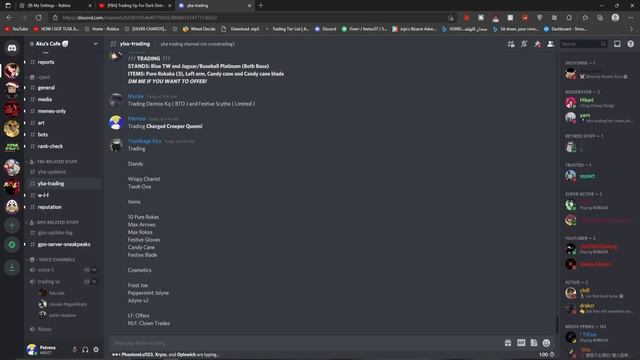Toggle the member list icon
Screen dimensions: 640x360
click(x=550, y=44)
